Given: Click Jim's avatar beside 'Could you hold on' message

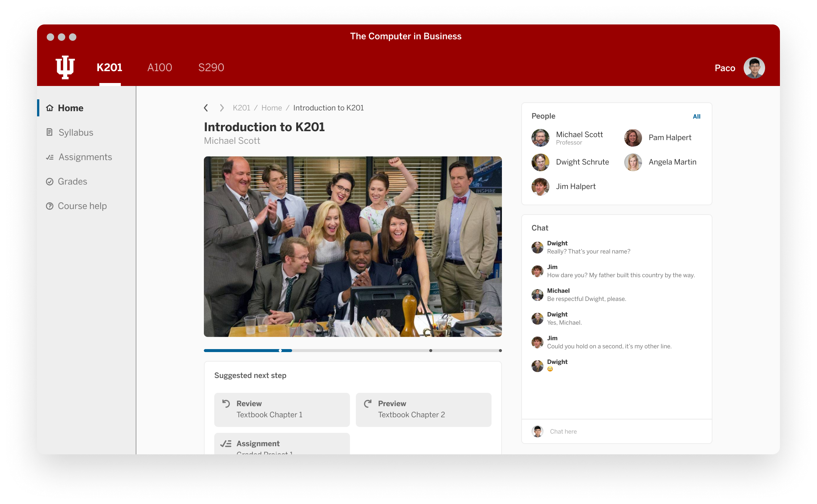Looking at the screenshot, I should pos(537,342).
